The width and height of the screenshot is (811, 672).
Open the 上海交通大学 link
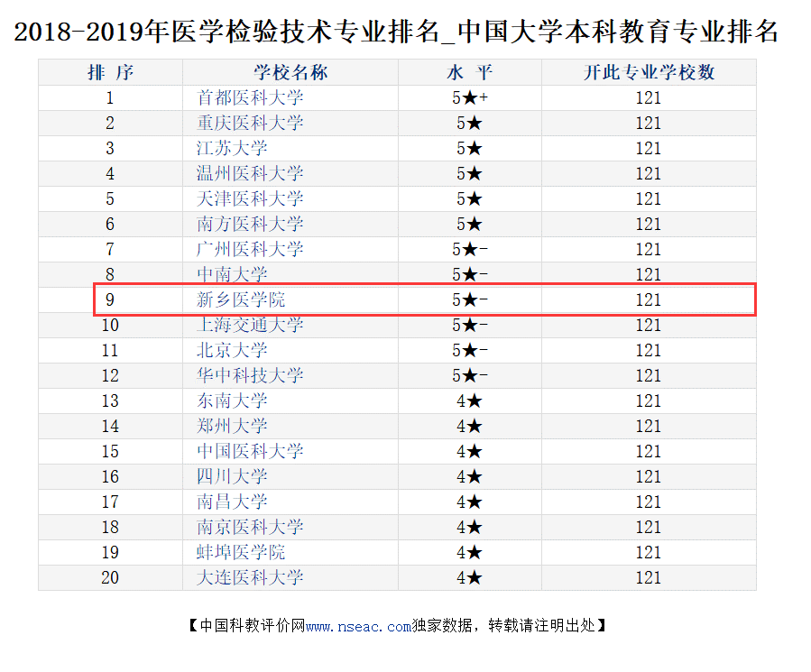click(x=250, y=325)
